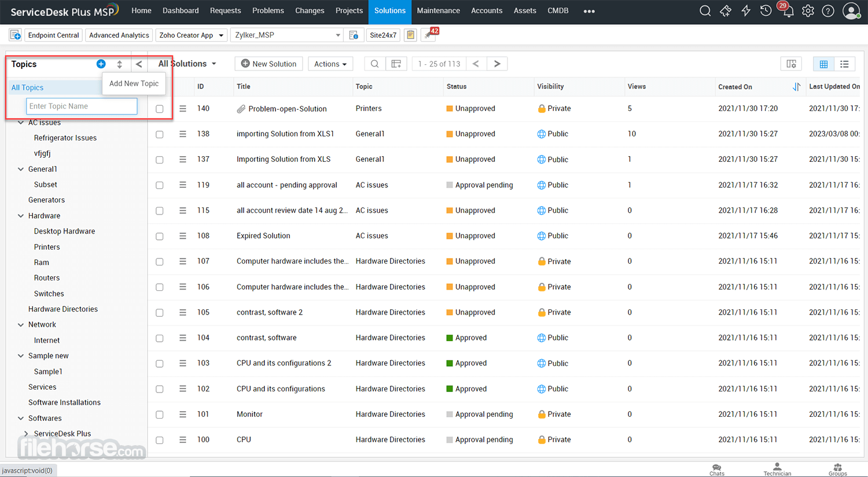Check the box for solution 100
Viewport: 868px width, 477px height.
tap(160, 440)
